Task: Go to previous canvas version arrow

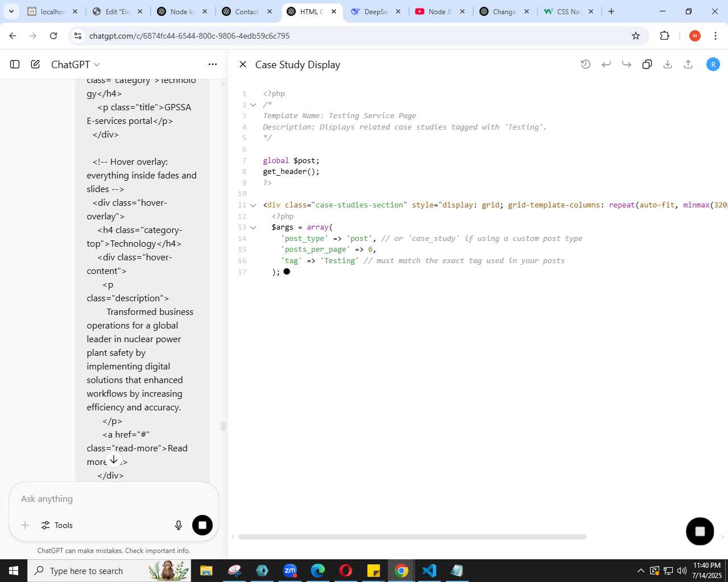Action: click(x=606, y=64)
